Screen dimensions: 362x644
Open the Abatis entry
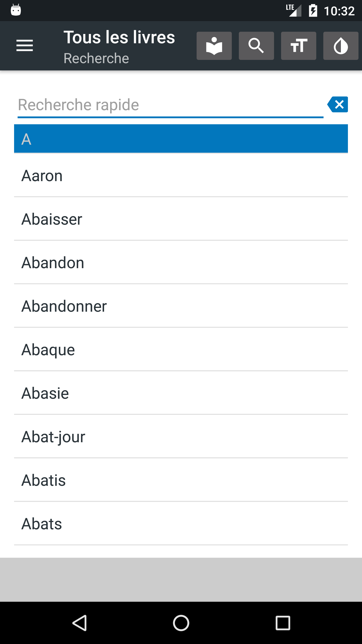tap(181, 480)
